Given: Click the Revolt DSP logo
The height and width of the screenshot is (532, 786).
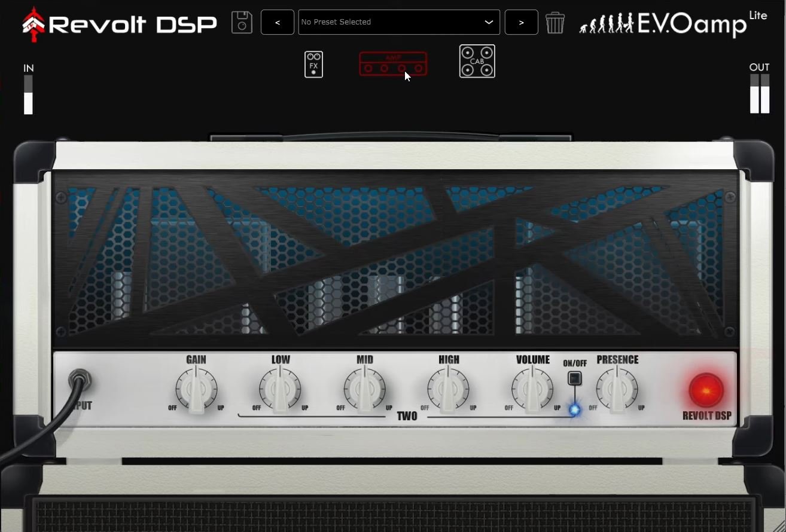Looking at the screenshot, I should click(118, 23).
